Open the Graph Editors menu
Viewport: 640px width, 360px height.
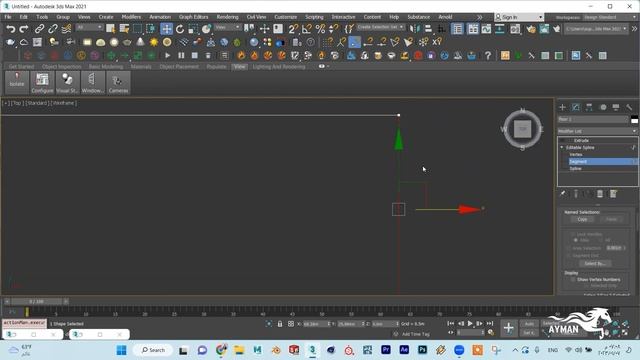tap(193, 17)
